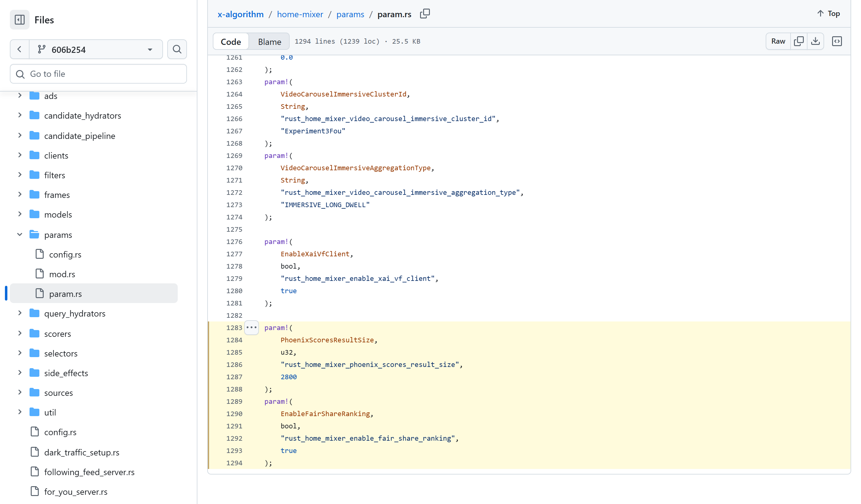Click PhoenixScoresResultSize identifier in code
This screenshot has height=504, width=861.
(327, 340)
